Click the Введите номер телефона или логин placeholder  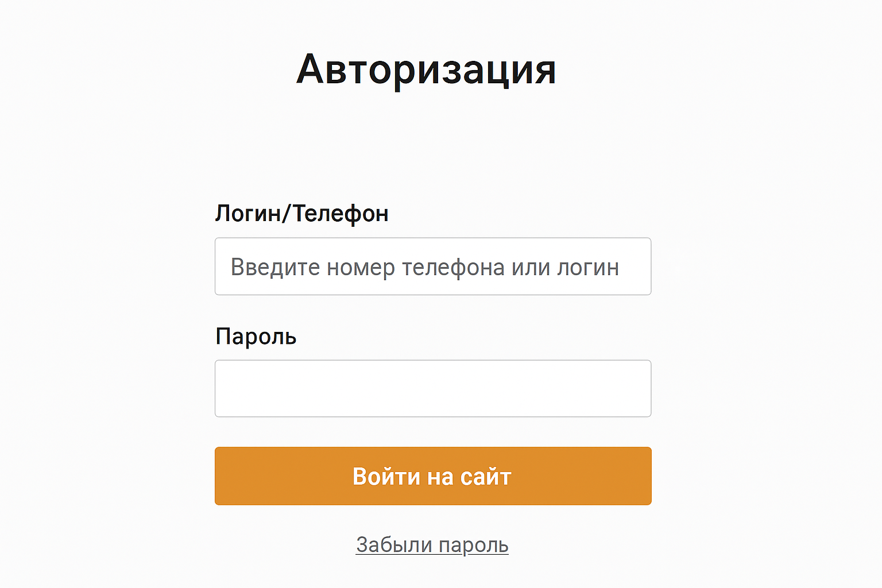(x=425, y=267)
